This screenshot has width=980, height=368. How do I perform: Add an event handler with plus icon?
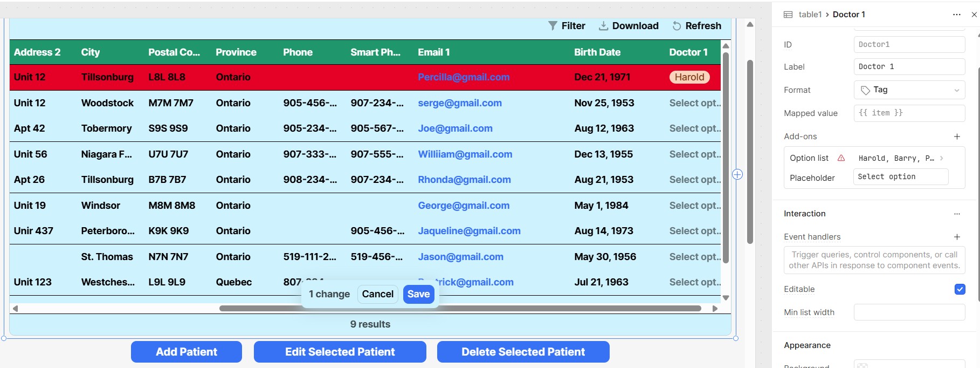957,237
